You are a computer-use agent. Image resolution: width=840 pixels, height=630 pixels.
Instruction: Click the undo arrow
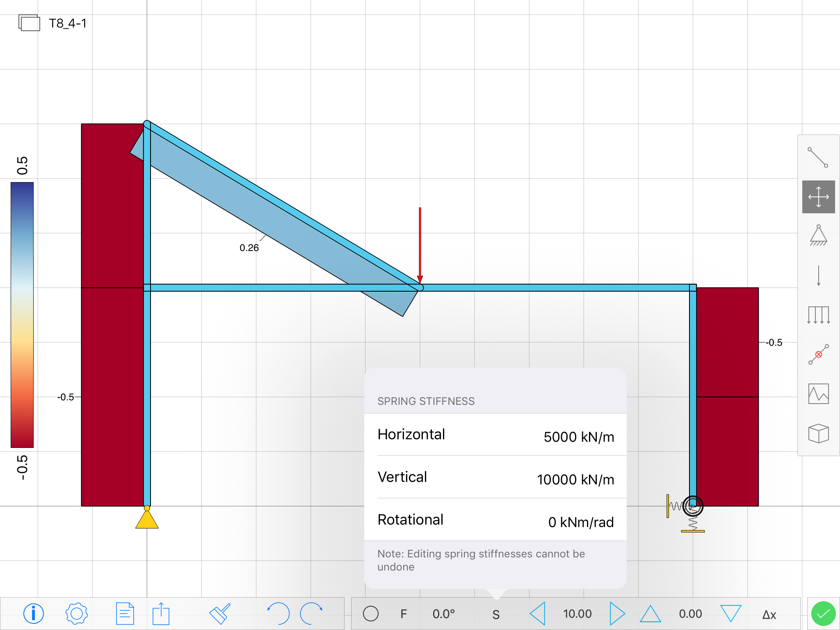click(x=278, y=614)
